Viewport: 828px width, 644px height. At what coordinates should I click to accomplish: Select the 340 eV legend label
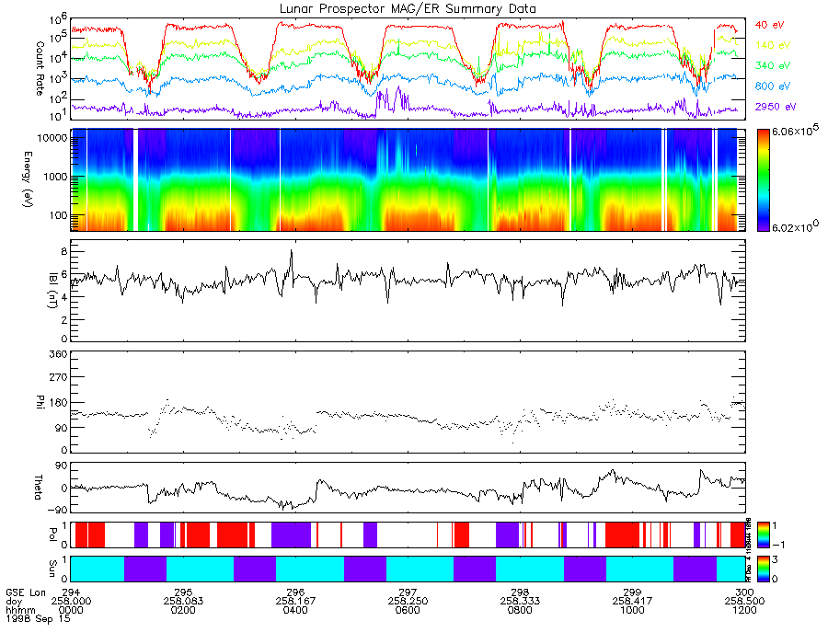772,65
